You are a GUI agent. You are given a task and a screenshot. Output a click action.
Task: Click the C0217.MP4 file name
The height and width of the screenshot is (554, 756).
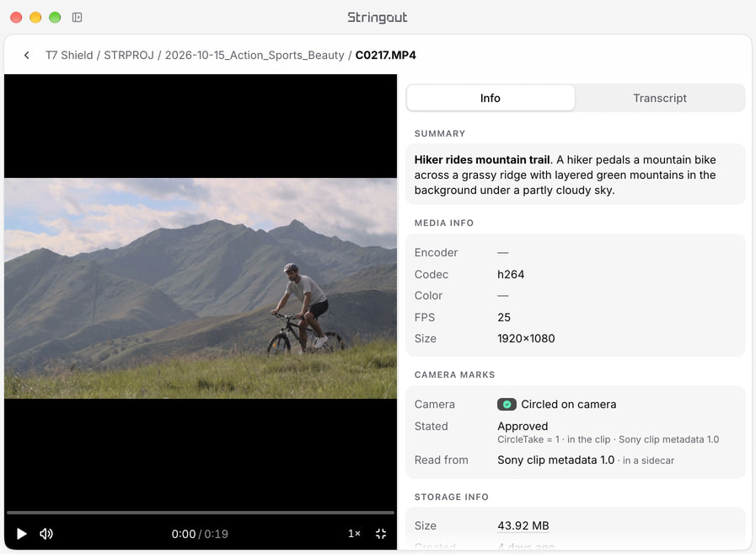[386, 56]
